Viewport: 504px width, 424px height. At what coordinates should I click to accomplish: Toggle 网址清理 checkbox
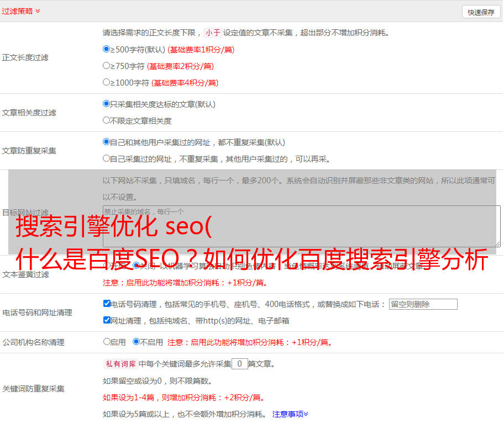coord(107,320)
